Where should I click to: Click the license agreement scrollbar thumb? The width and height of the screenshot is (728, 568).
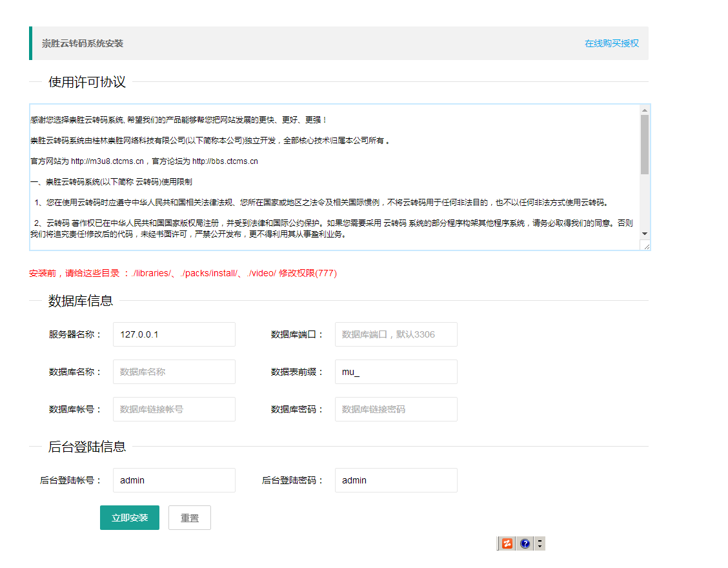(x=644, y=144)
